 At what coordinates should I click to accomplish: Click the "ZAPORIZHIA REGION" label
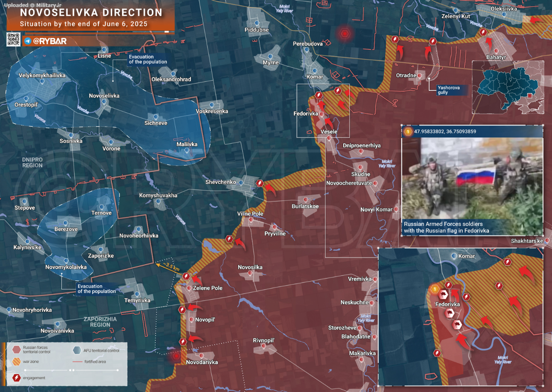[100, 322]
